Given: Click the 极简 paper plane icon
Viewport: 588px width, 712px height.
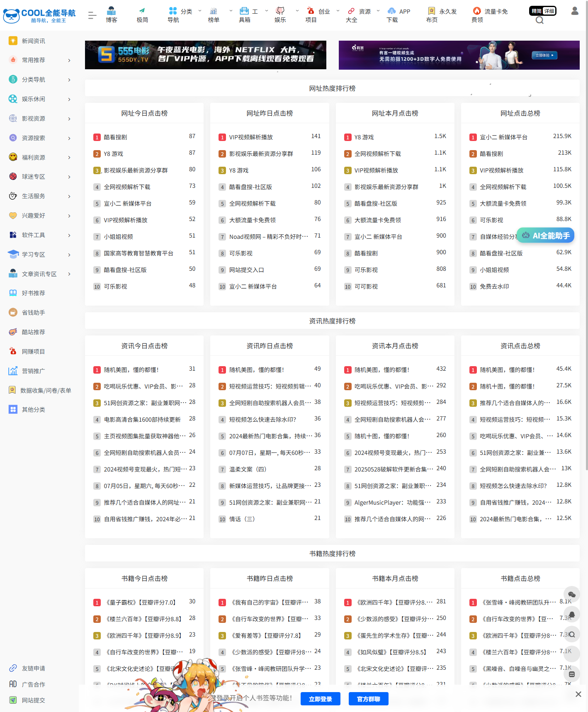Looking at the screenshot, I should 142,11.
